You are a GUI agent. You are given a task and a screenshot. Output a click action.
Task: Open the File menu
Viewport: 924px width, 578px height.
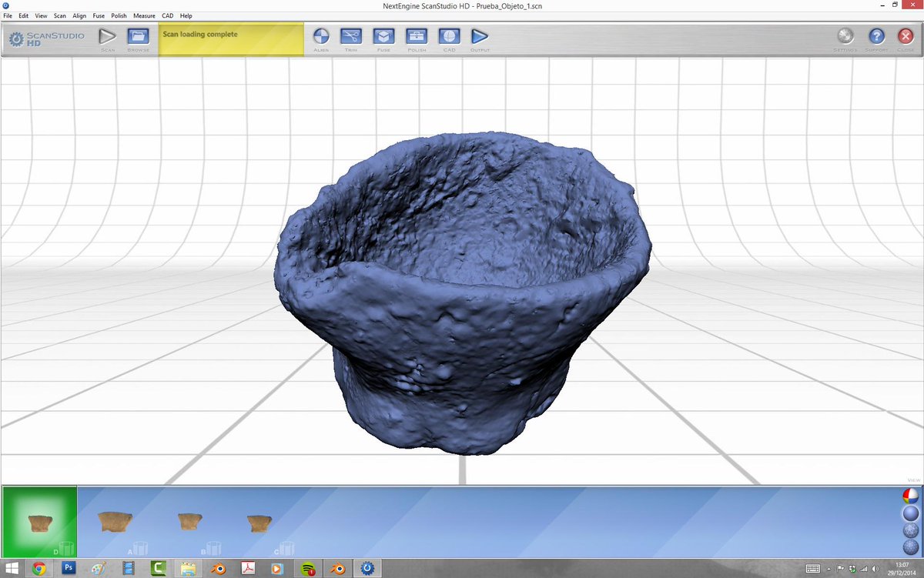tap(8, 15)
